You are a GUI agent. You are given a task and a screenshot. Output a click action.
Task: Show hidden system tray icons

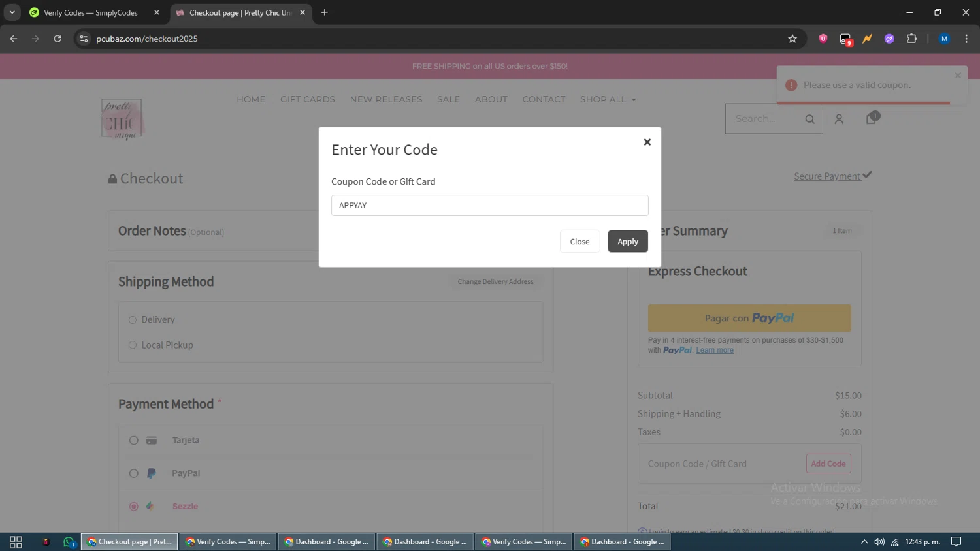pos(864,542)
